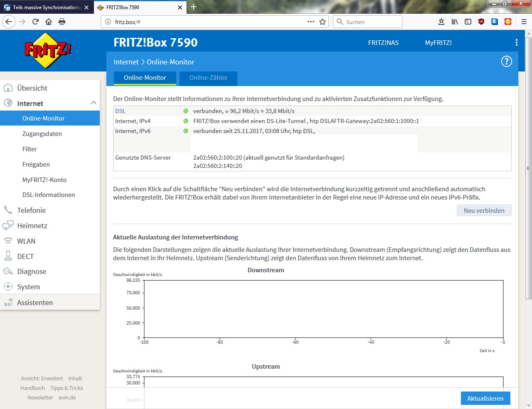The image size is (532, 409).
Task: Click the Internet breadcrumb link
Action: pyautogui.click(x=126, y=62)
